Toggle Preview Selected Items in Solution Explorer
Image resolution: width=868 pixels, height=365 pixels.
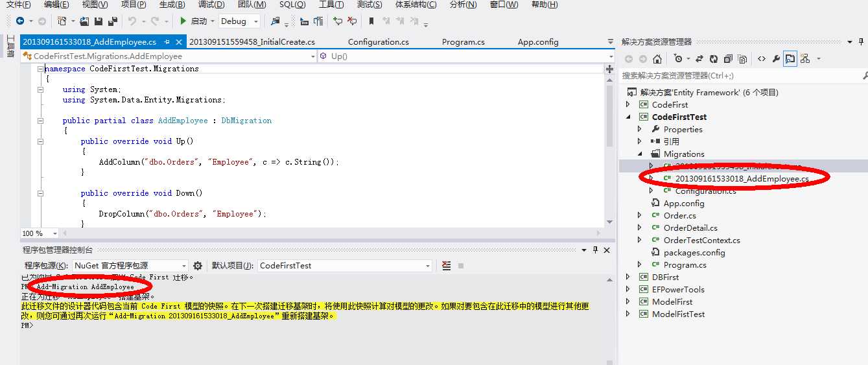(x=790, y=59)
